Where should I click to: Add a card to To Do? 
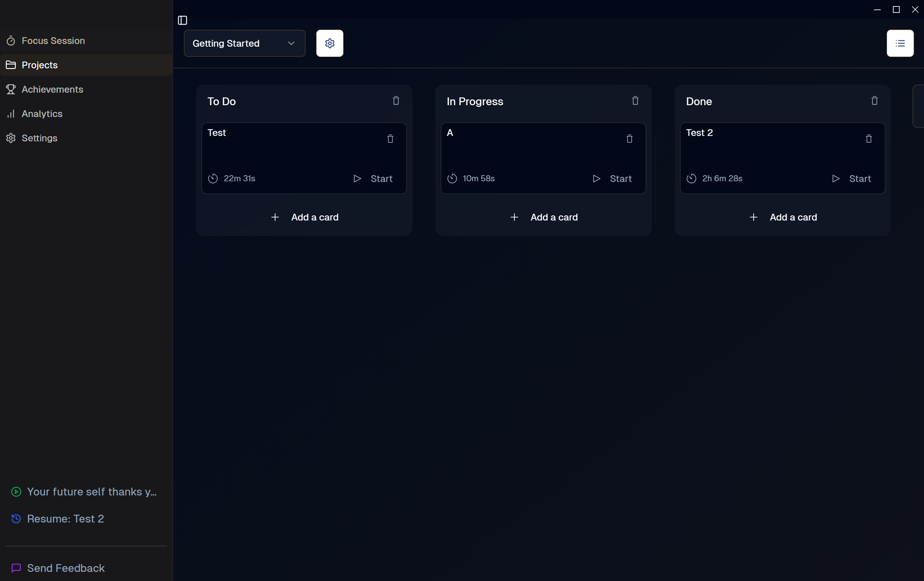(x=304, y=217)
